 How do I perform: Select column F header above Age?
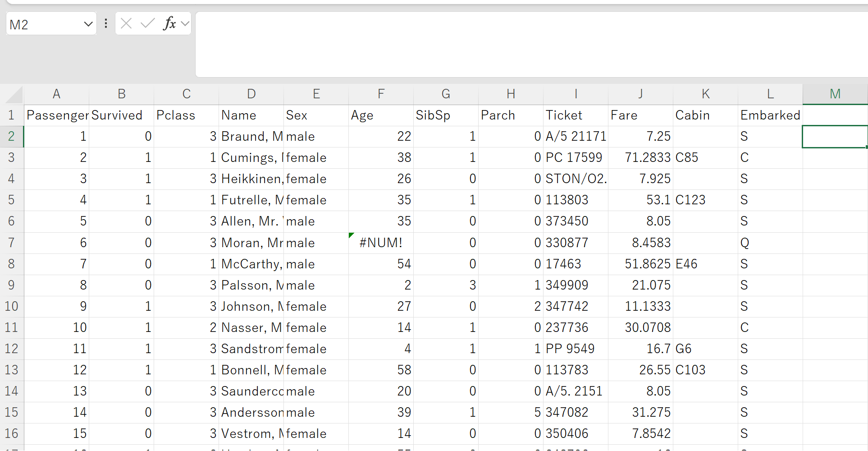click(381, 94)
